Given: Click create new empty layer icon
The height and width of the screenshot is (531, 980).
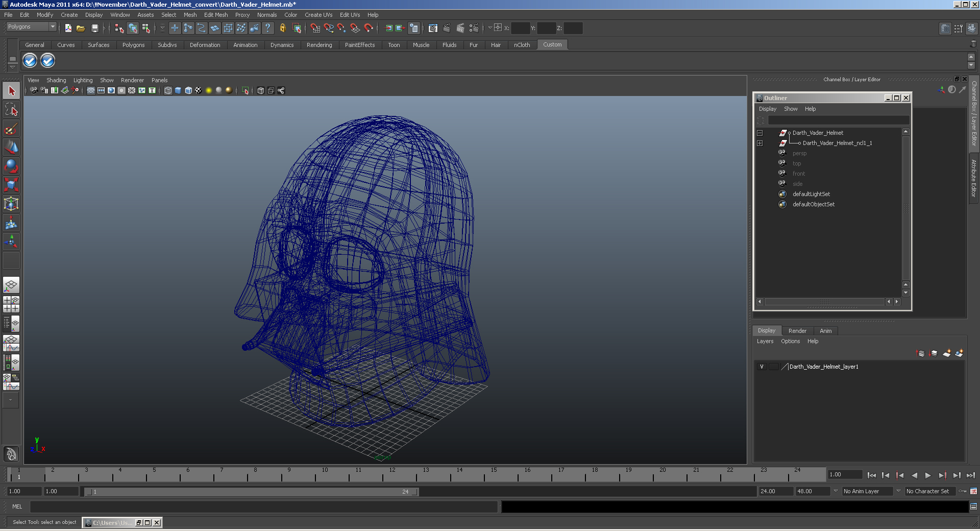Looking at the screenshot, I should point(947,353).
